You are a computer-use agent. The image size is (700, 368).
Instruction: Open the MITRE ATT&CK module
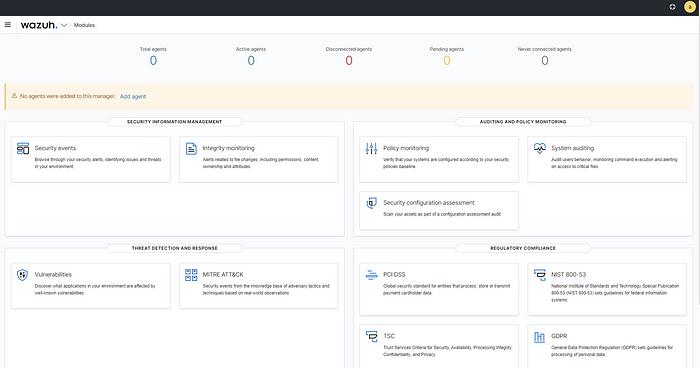tap(258, 286)
